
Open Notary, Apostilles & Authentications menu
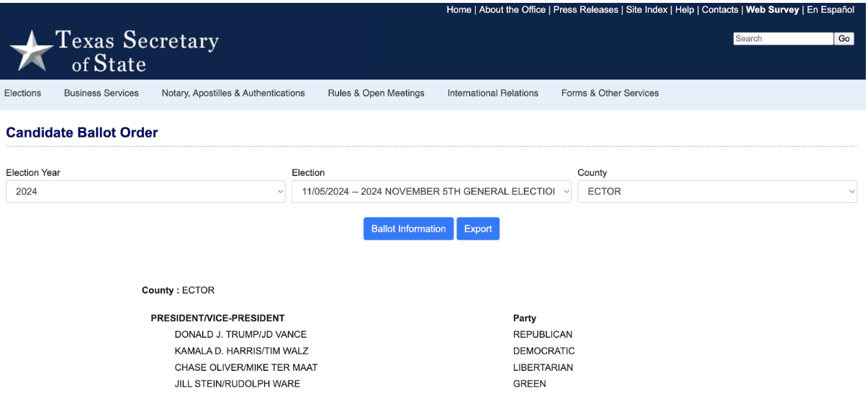tap(233, 93)
